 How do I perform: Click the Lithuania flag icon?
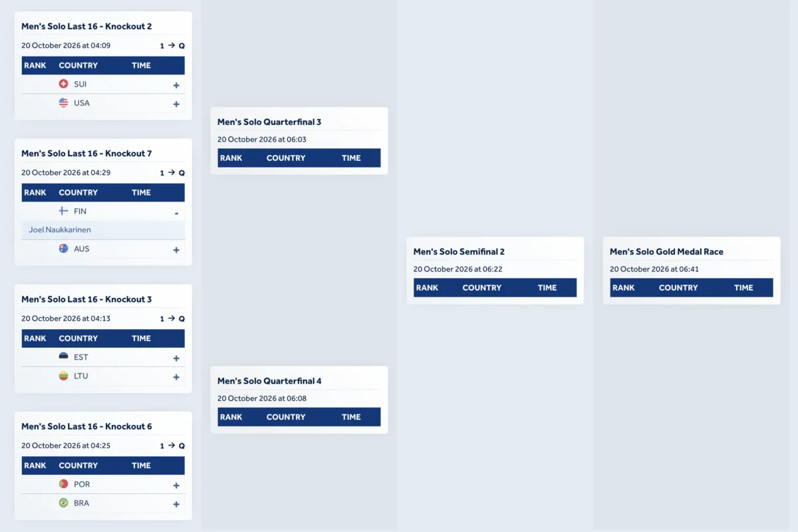pos(64,375)
